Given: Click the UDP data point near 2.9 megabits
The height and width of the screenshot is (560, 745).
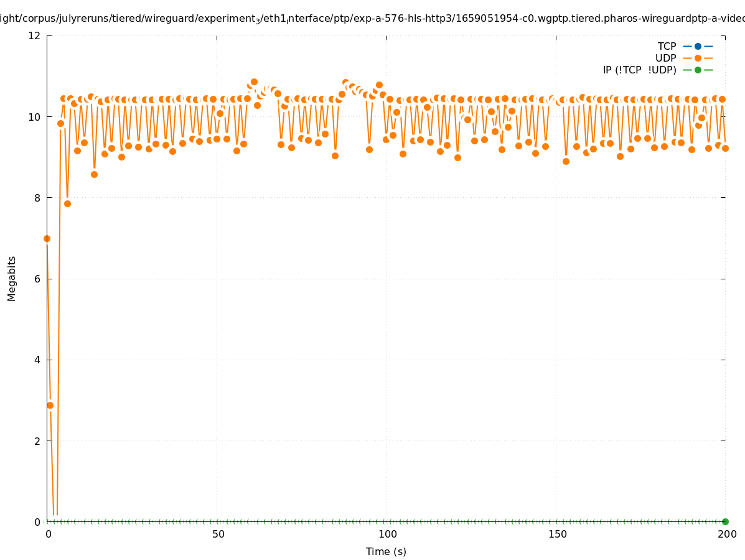Looking at the screenshot, I should click(50, 405).
